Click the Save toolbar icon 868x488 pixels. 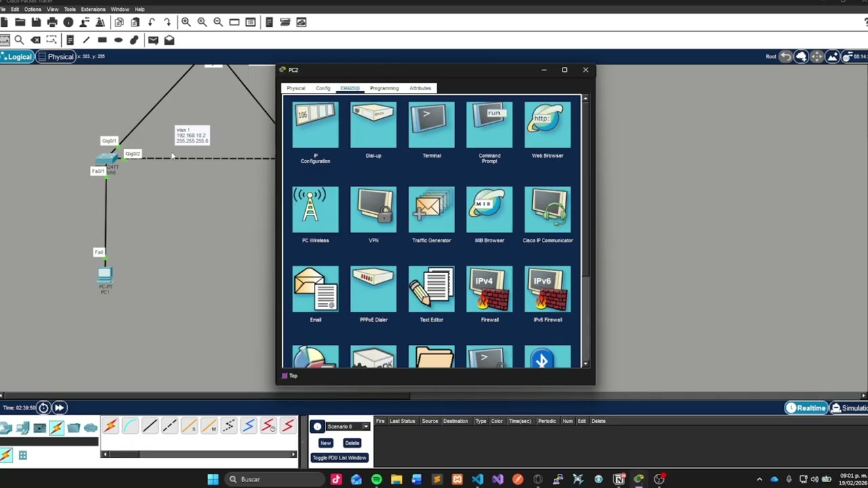(36, 22)
